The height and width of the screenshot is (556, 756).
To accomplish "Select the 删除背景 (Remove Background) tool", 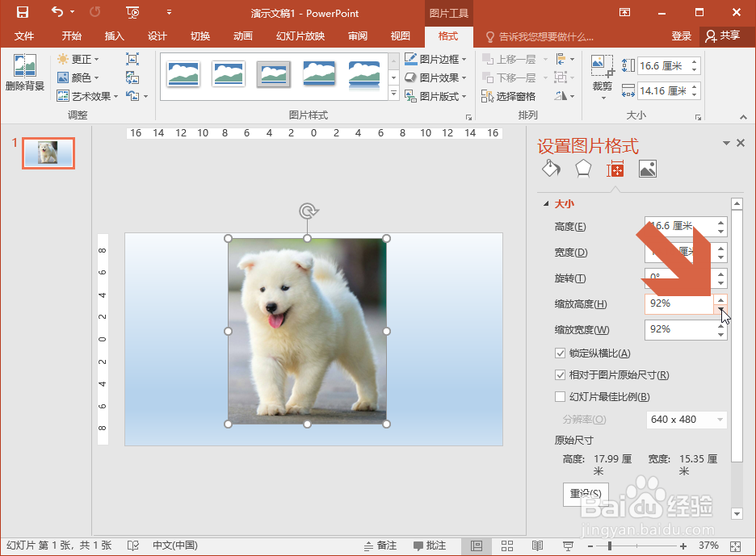I will [24, 77].
